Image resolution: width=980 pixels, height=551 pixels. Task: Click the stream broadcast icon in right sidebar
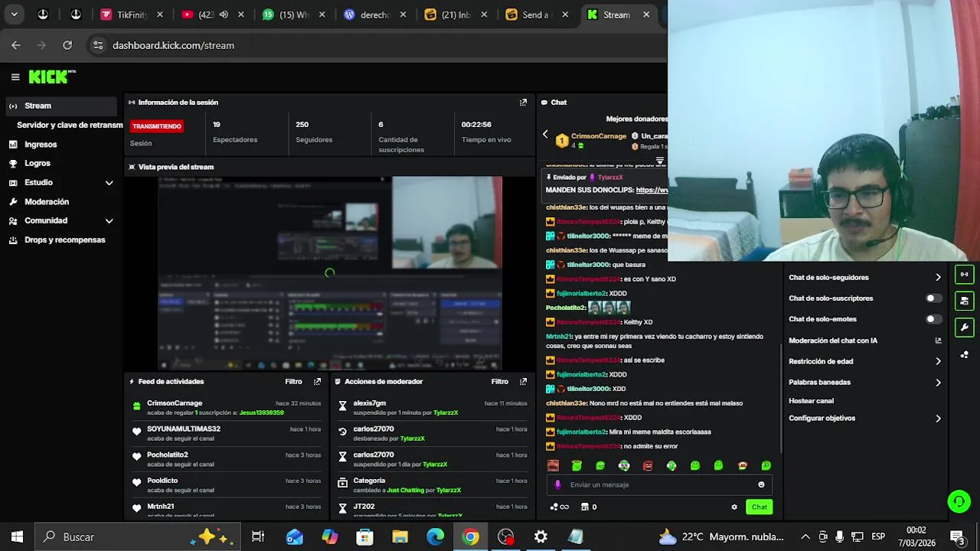(964, 274)
